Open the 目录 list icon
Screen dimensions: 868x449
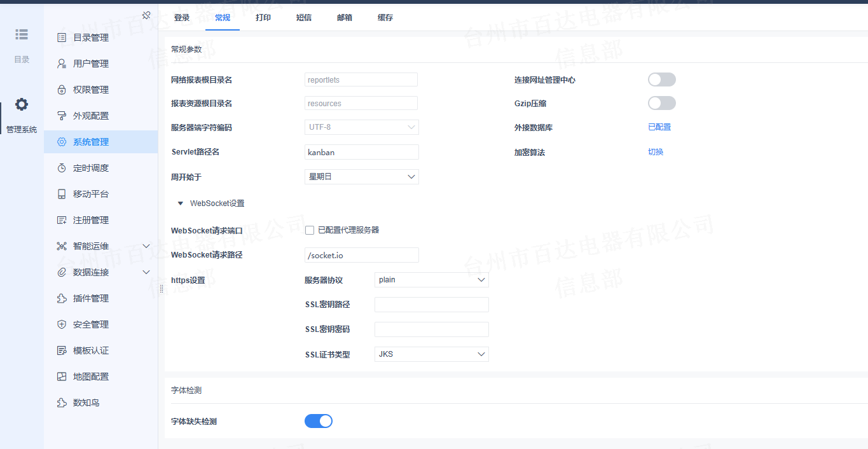22,34
